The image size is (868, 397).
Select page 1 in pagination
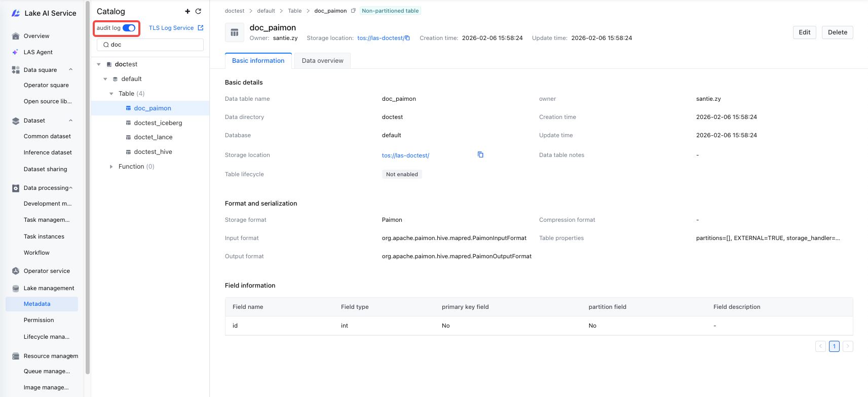(x=834, y=346)
